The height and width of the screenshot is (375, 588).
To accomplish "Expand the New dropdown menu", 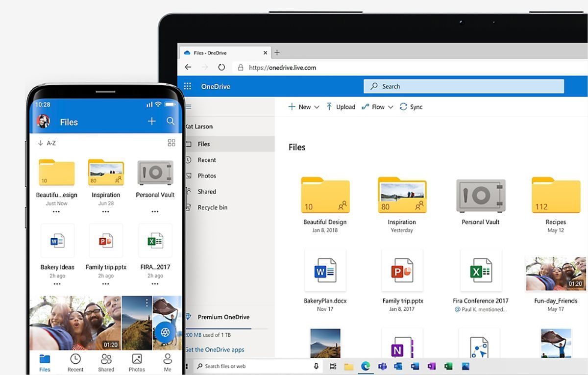I will [x=304, y=107].
